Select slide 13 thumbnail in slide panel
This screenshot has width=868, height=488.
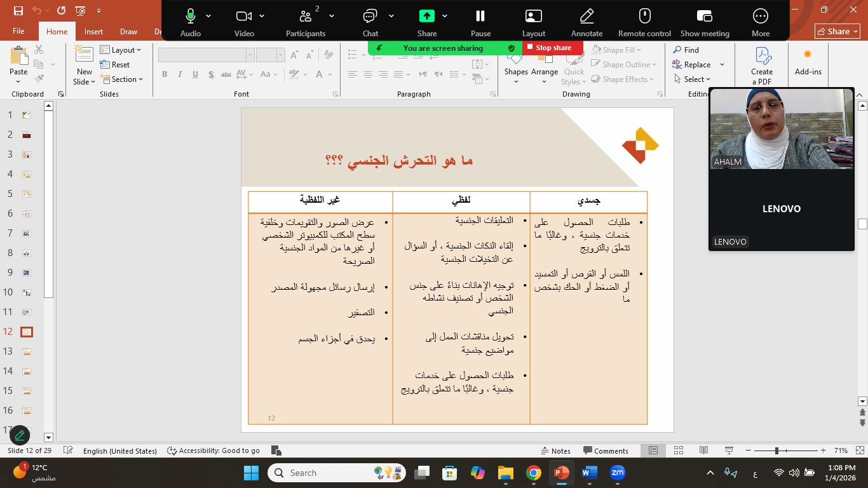[x=27, y=351]
